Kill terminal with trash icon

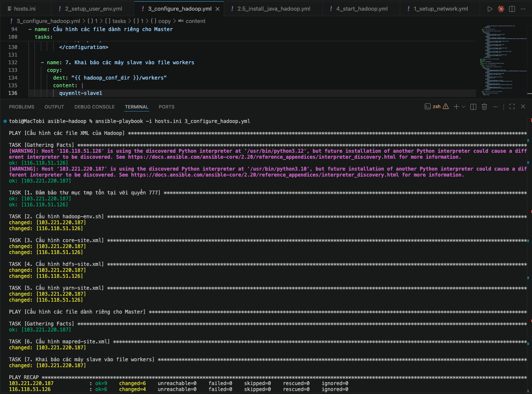(484, 107)
